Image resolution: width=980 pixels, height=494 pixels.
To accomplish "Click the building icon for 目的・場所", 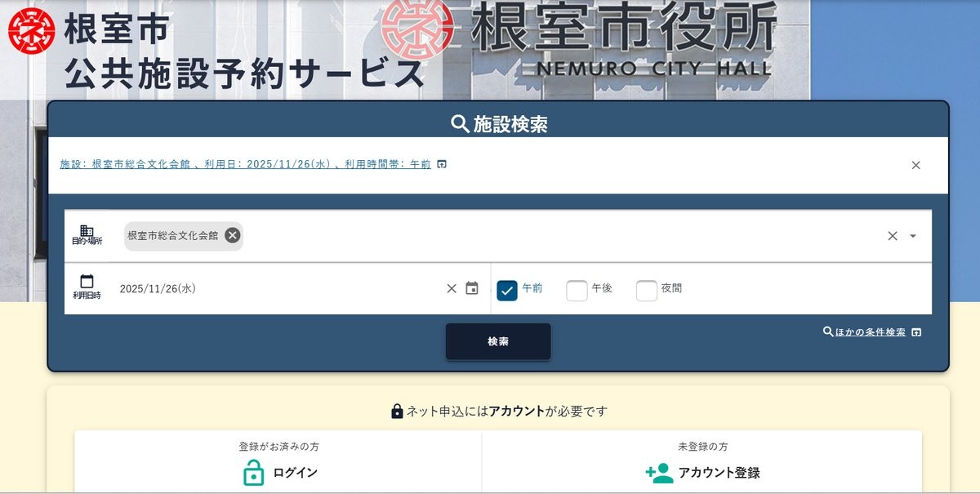I will tap(87, 232).
